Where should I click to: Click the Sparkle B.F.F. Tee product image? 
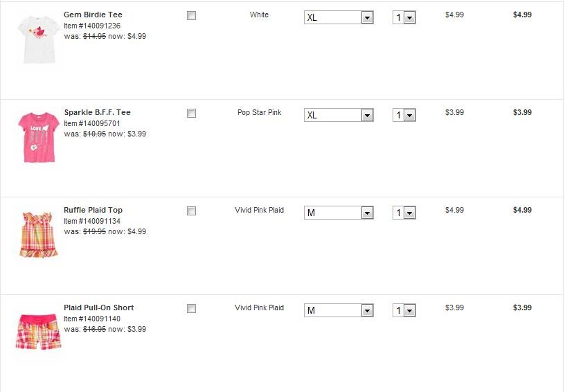[x=38, y=136]
